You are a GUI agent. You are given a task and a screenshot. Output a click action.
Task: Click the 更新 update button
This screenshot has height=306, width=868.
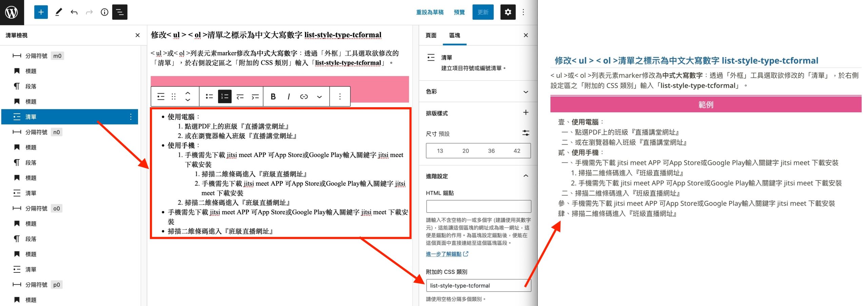tap(483, 12)
